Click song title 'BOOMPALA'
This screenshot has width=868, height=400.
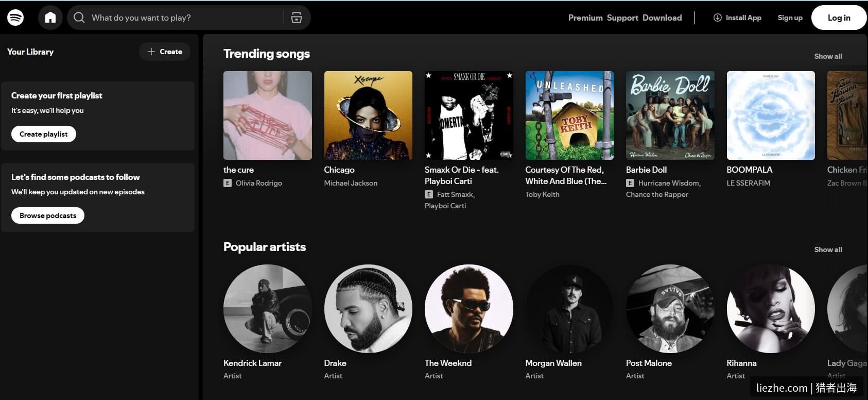749,170
